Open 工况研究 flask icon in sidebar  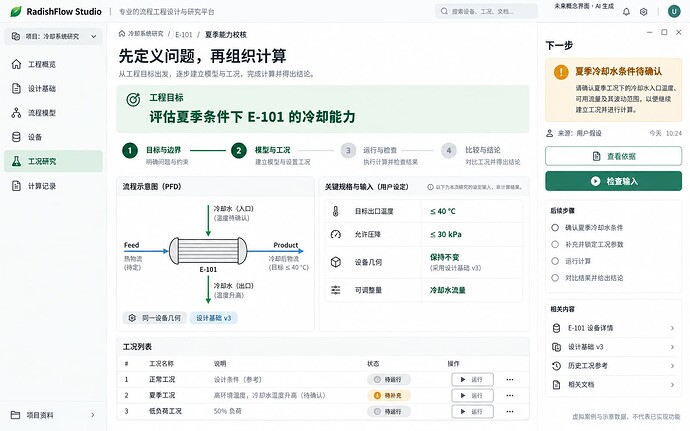point(16,161)
